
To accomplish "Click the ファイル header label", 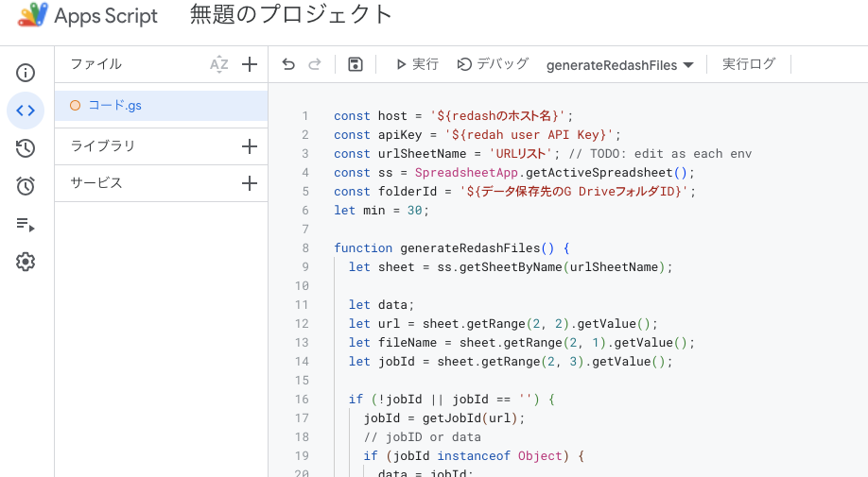I will [95, 64].
